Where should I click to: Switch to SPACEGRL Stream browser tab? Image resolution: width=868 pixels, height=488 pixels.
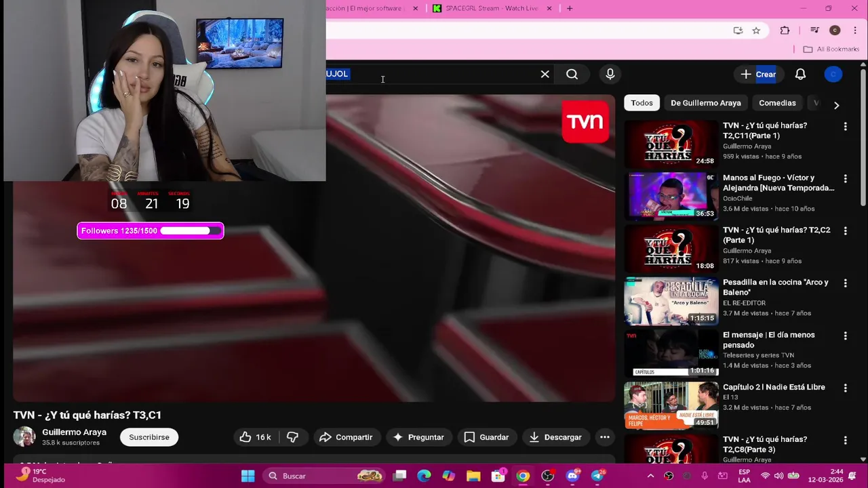click(x=493, y=8)
